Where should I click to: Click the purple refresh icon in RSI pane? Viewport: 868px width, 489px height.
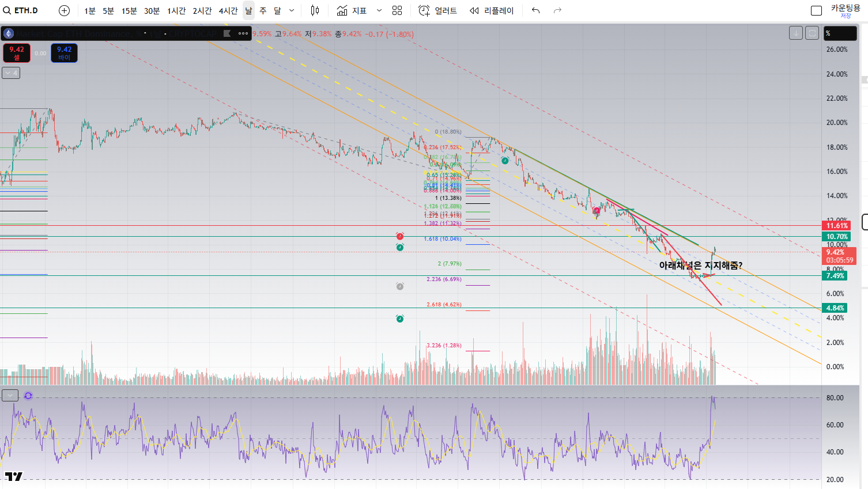[28, 396]
